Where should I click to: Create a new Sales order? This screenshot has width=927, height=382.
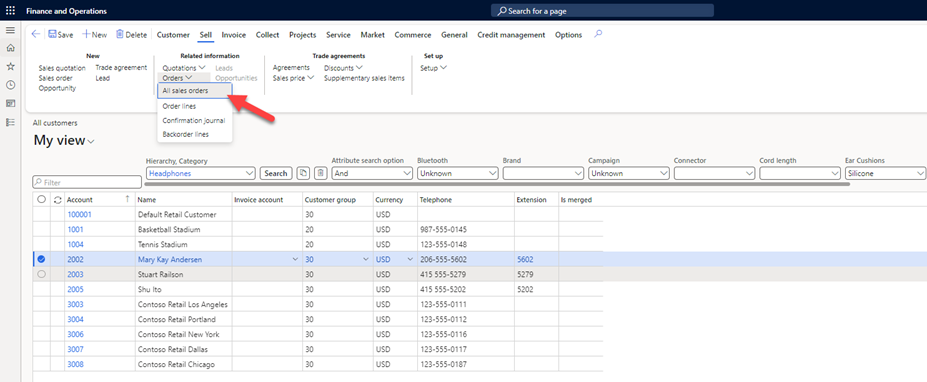(x=56, y=78)
